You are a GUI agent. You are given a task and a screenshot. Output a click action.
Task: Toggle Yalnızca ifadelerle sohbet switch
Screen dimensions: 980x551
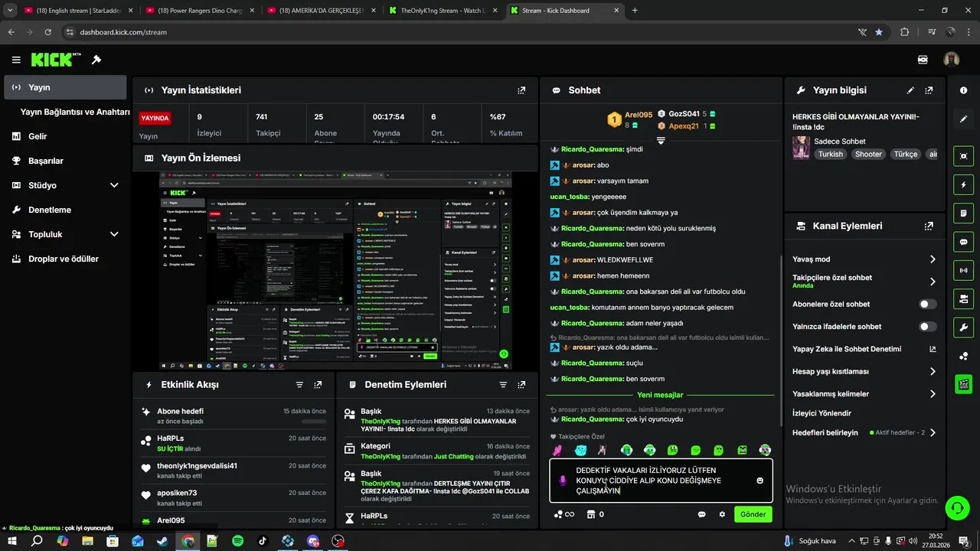click(x=927, y=326)
